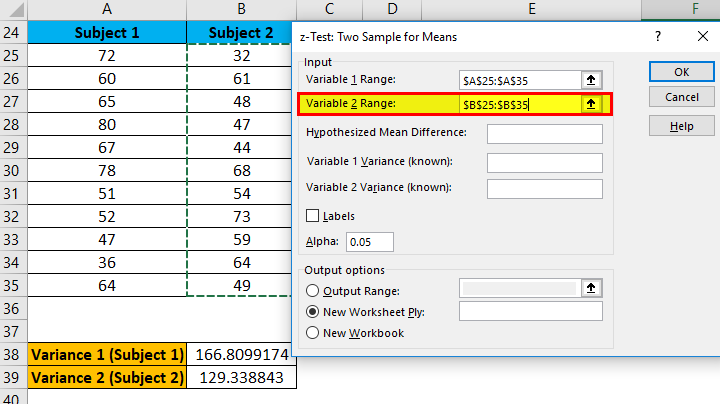Select cell A32 containing 52
The height and width of the screenshot is (404, 720).
click(107, 216)
